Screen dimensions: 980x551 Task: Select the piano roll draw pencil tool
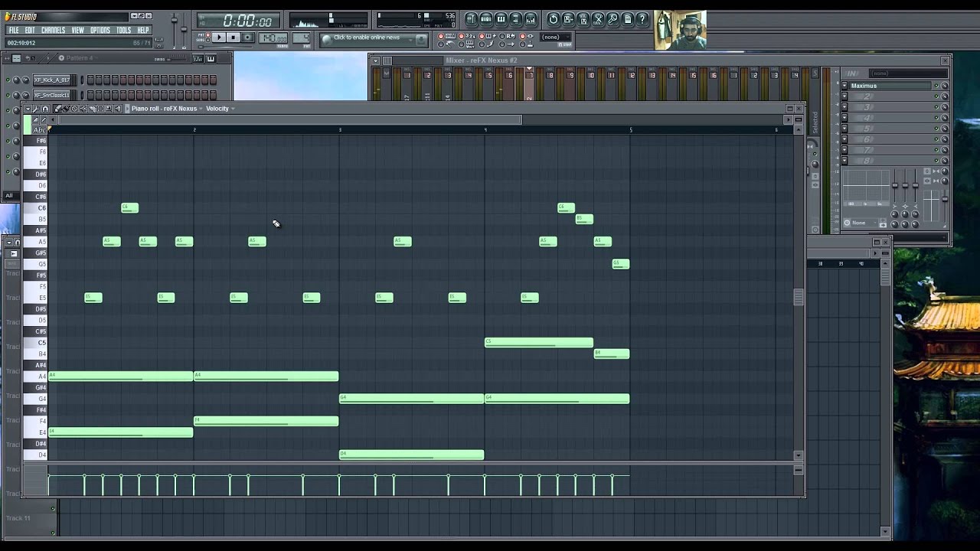tap(57, 109)
